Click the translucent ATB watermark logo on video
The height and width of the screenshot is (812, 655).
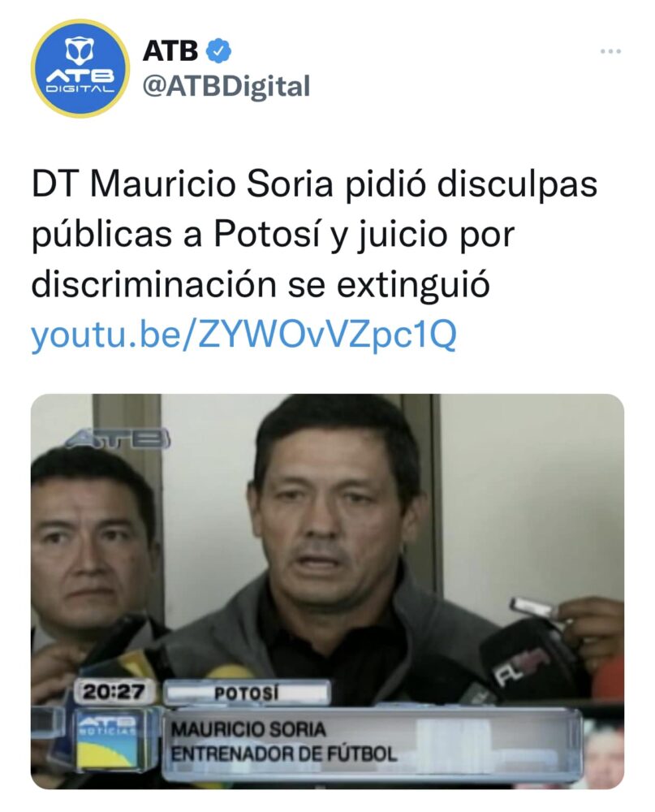(118, 438)
